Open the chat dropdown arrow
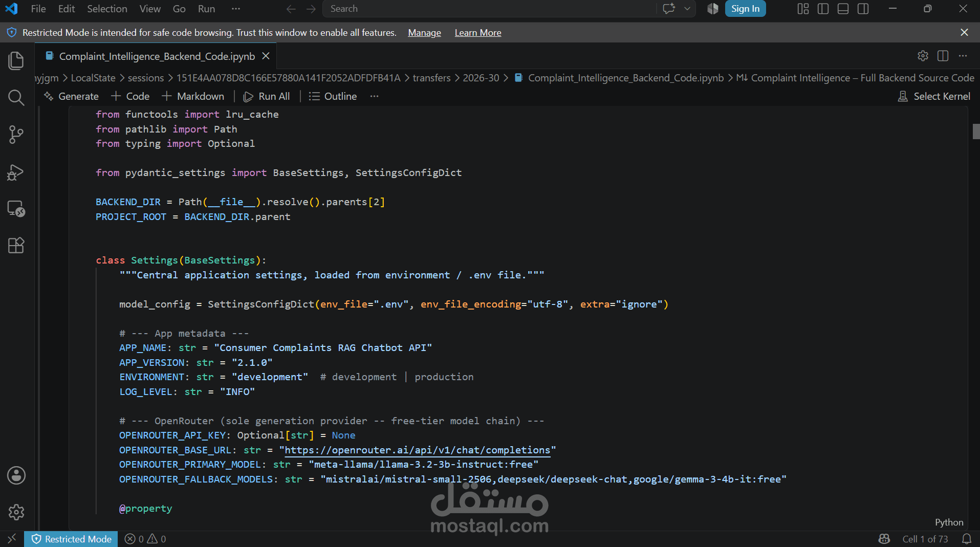 tap(687, 9)
